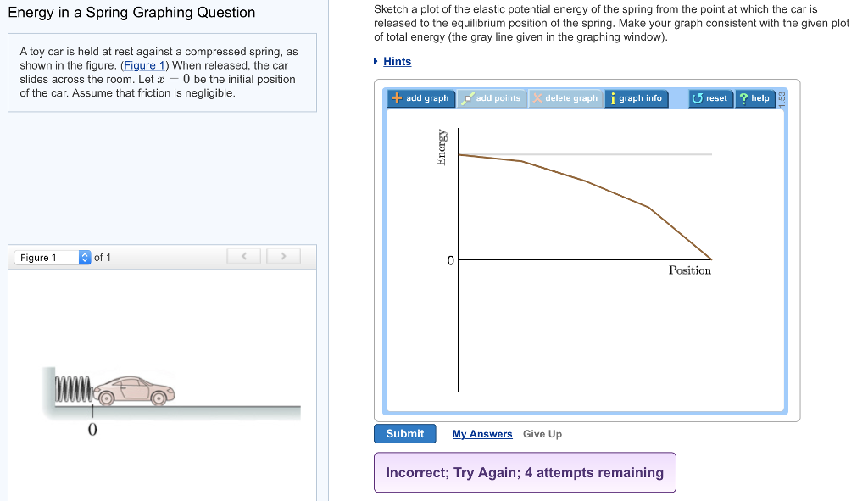The height and width of the screenshot is (501, 868).
Task: Open the Figure 1 selection stepper
Action: pyautogui.click(x=83, y=256)
